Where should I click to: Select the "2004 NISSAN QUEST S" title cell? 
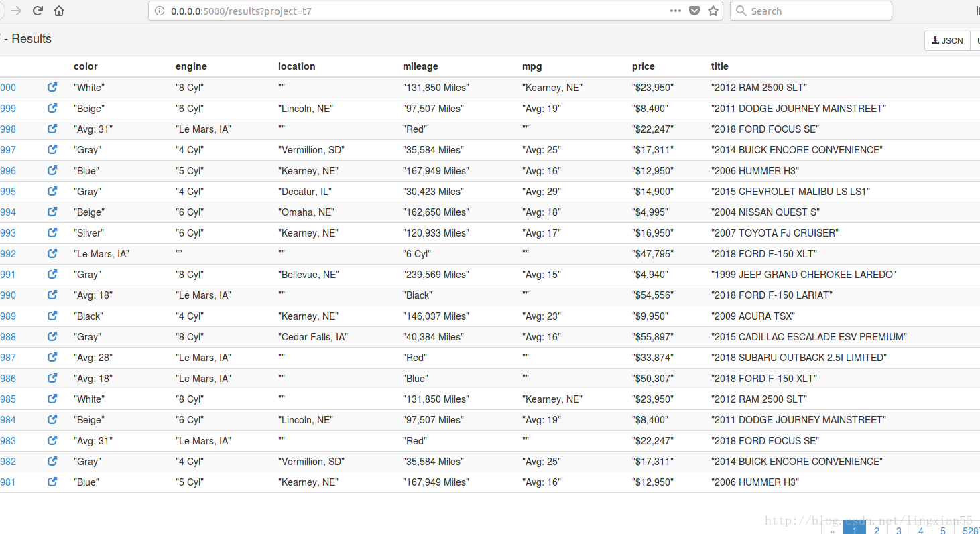[x=765, y=212]
